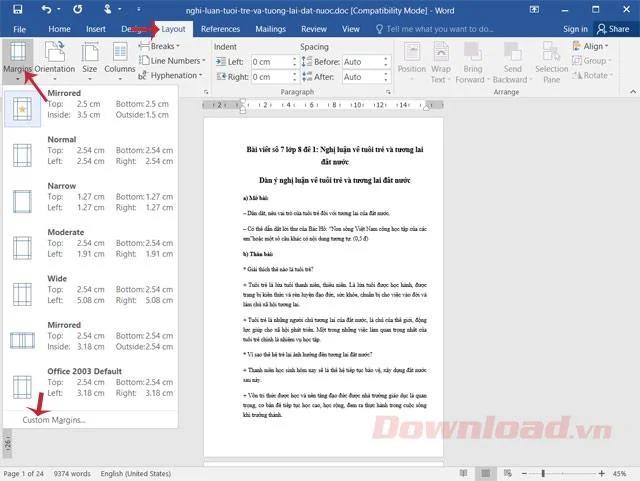Open the Columns menu
This screenshot has height=481, width=640.
(120, 60)
